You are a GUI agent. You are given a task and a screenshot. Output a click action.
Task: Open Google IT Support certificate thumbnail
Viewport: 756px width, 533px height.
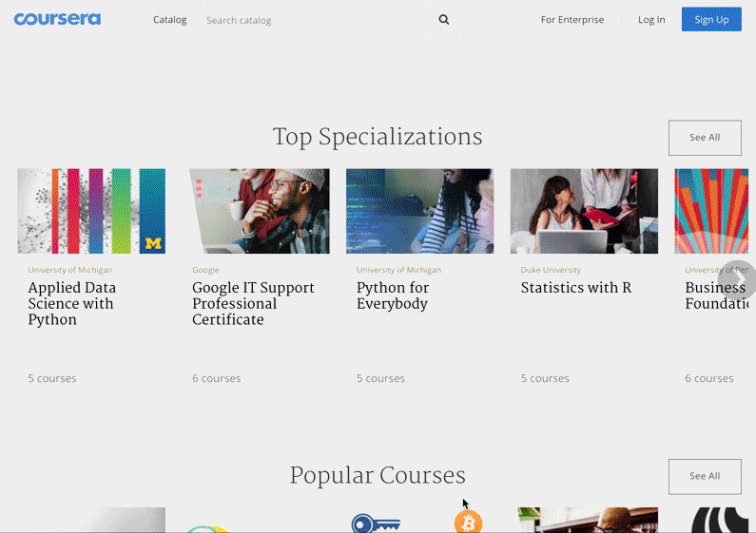point(260,211)
